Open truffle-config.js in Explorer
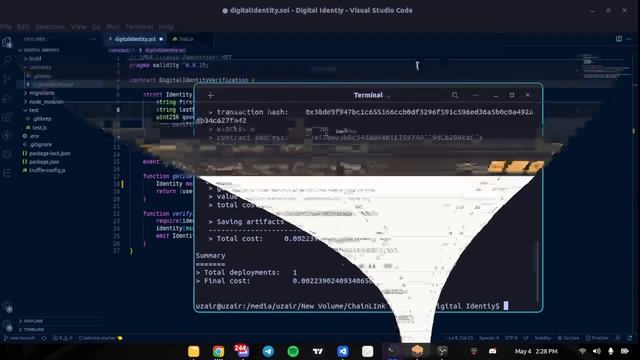Viewport: 640px width, 360px height. (x=47, y=171)
